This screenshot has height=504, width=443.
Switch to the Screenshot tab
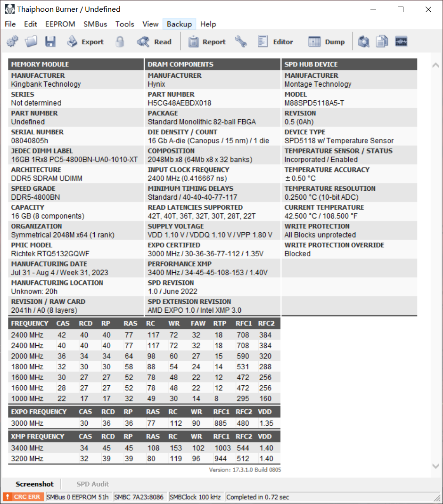tap(34, 484)
